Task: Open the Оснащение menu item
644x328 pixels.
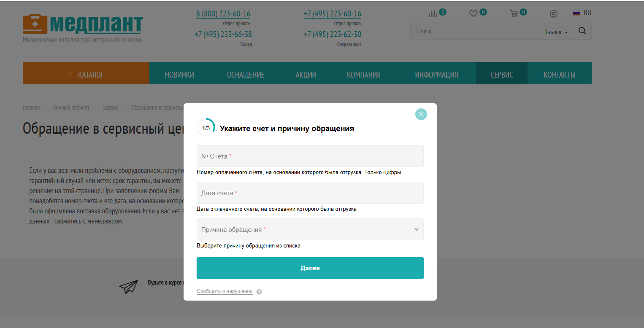Action: pos(246,75)
